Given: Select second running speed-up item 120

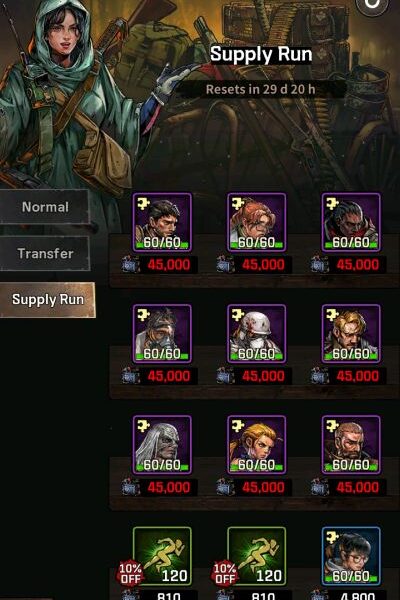Looking at the screenshot, I should click(x=256, y=556).
